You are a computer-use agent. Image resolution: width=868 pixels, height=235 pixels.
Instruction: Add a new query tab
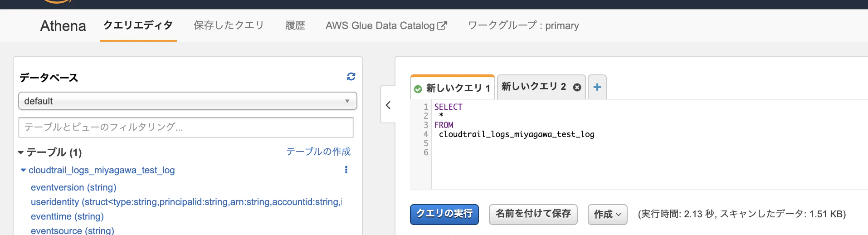597,87
